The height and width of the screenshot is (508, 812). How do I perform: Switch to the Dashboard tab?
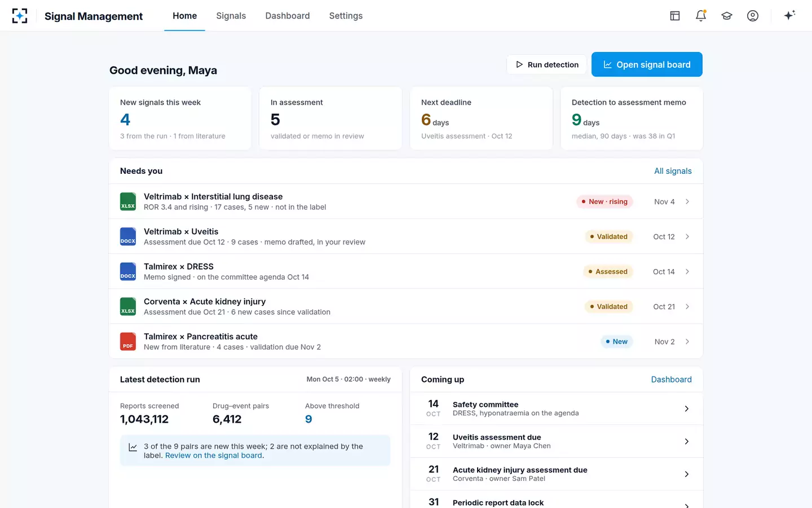pos(288,16)
